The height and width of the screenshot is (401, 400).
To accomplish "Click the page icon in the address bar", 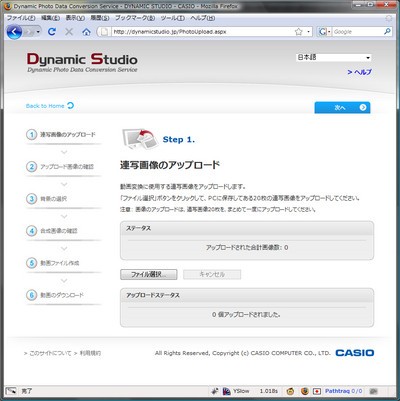I will coord(104,32).
